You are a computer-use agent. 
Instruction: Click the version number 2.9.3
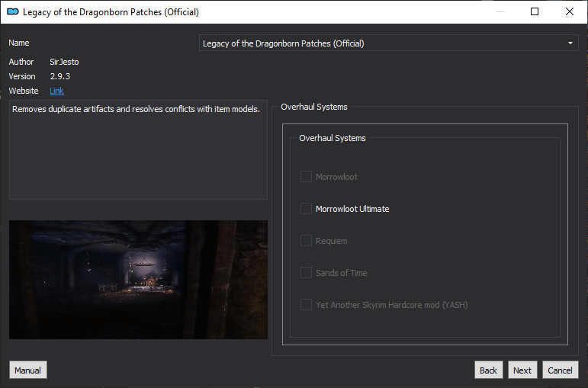[x=60, y=76]
